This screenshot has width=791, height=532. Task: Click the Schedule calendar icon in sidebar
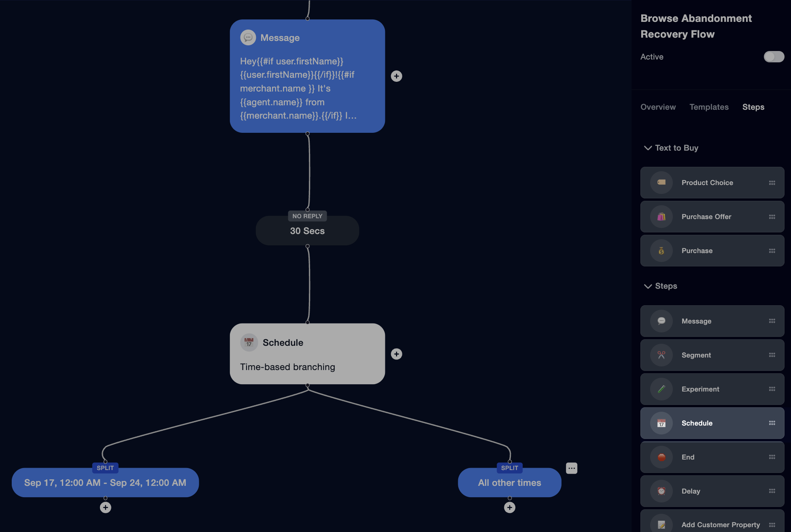(x=661, y=423)
